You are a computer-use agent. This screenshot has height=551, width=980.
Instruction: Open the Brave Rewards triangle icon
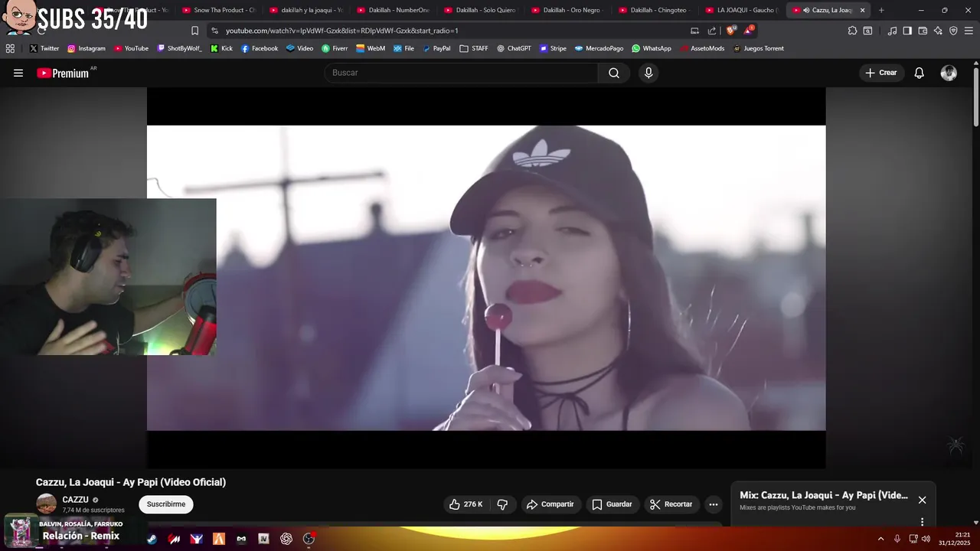tap(748, 31)
